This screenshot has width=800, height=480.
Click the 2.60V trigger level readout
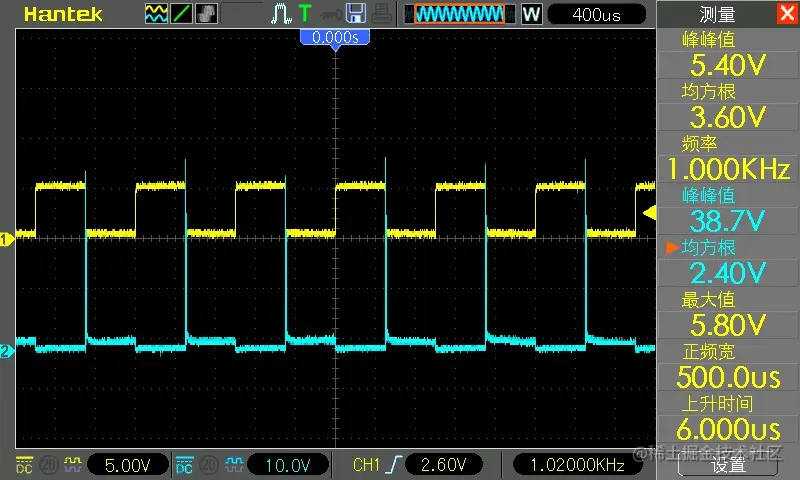coord(443,465)
